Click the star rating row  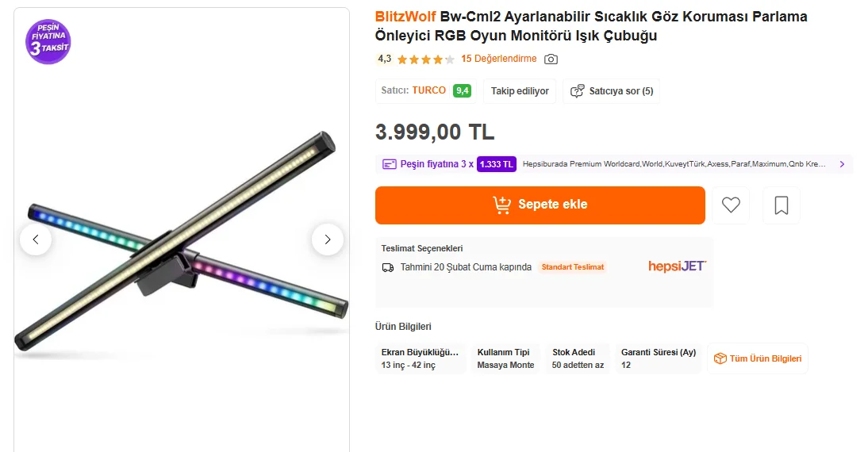(x=425, y=59)
